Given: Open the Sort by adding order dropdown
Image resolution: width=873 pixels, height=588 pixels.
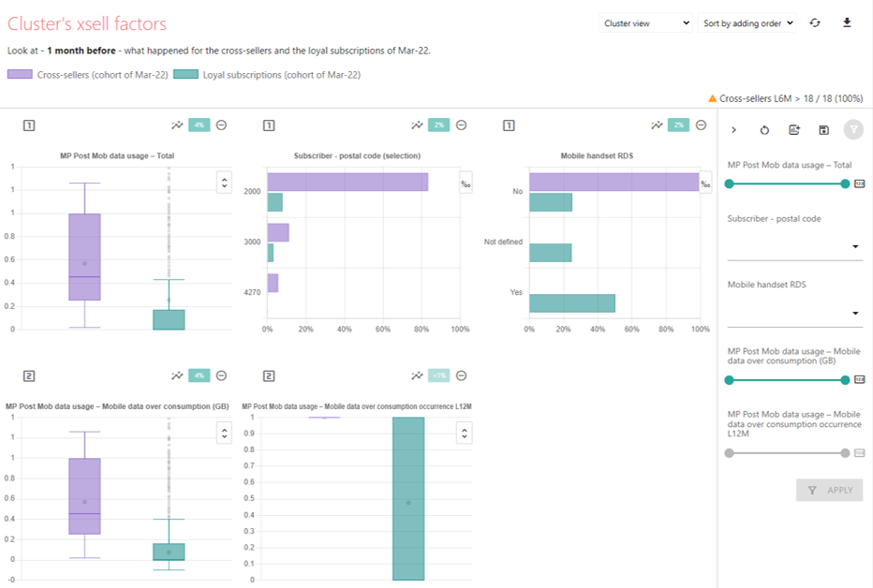Looking at the screenshot, I should 747,23.
